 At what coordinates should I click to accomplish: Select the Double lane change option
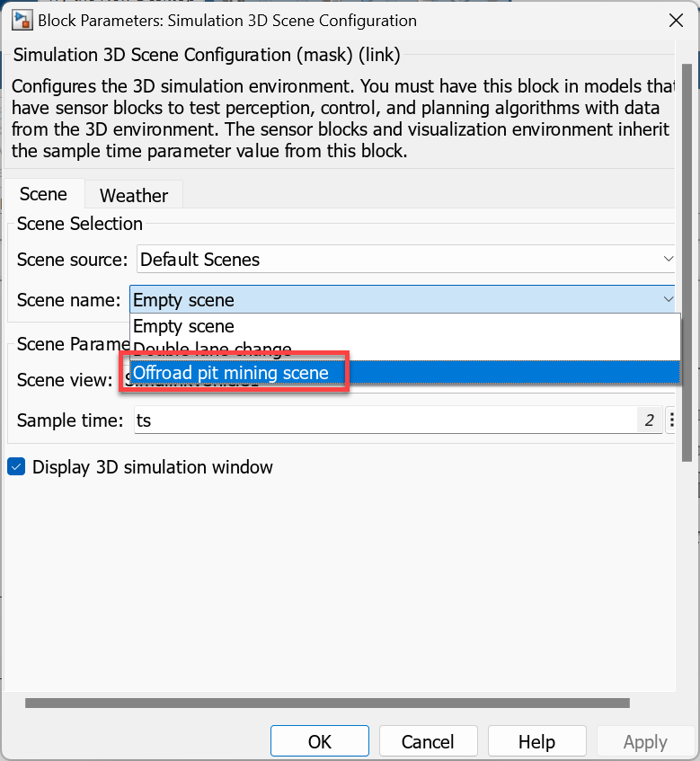point(211,349)
